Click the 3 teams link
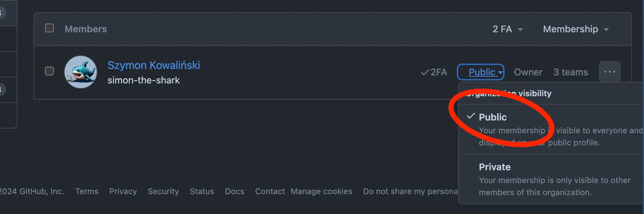Viewport: 644px width, 214px height. point(571,72)
